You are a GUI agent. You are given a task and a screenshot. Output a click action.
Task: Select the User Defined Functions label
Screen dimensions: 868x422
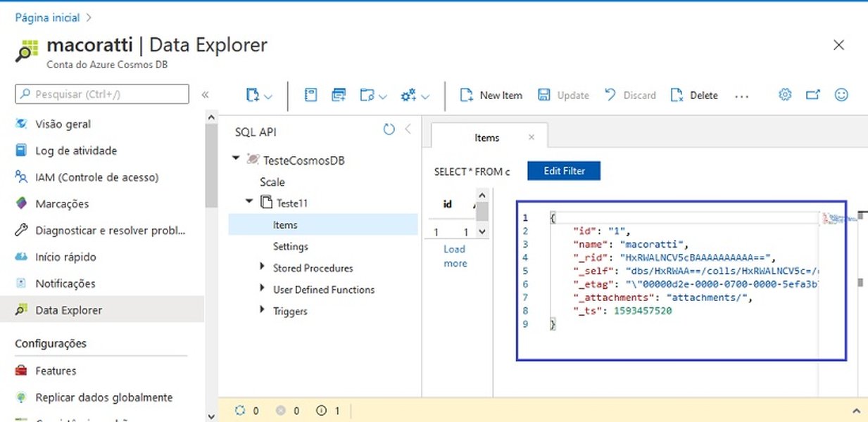click(x=324, y=290)
